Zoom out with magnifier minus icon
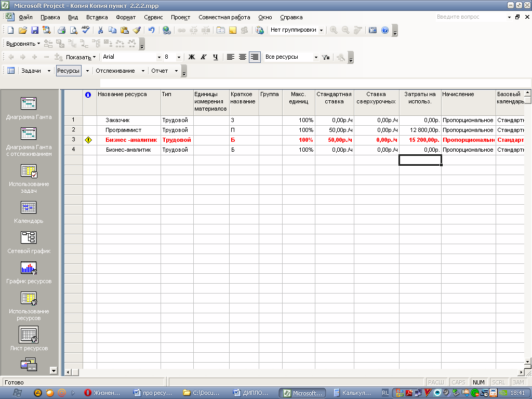 click(345, 30)
